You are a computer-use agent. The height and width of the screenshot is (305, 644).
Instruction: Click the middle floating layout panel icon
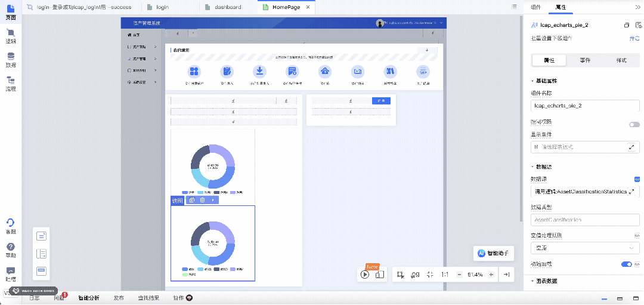point(42,254)
